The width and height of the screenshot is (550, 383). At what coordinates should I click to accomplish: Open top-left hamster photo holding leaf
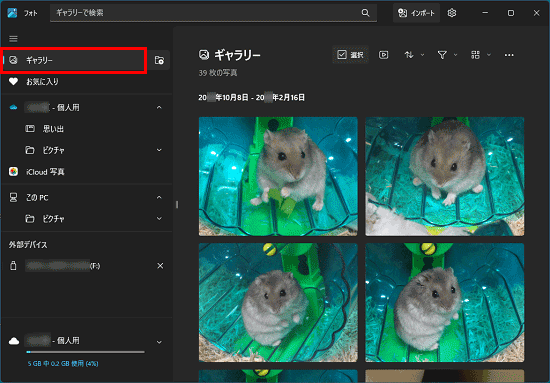pos(278,176)
